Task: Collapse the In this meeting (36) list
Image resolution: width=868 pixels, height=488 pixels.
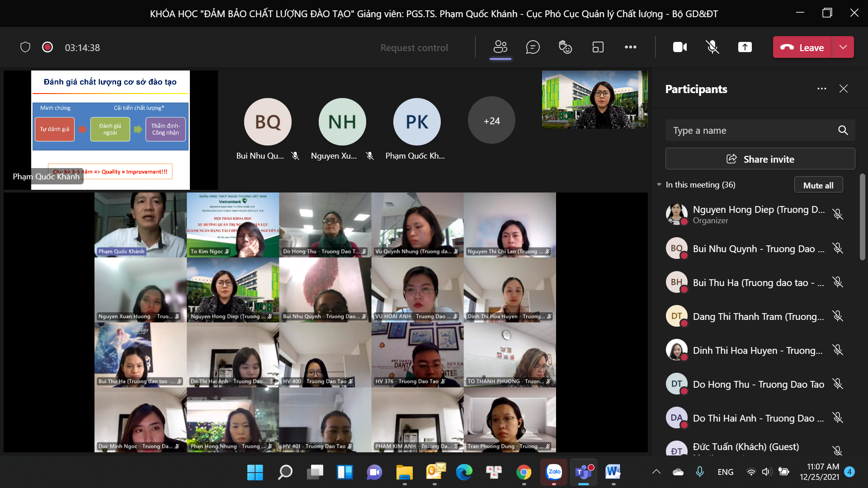Action: [x=659, y=184]
